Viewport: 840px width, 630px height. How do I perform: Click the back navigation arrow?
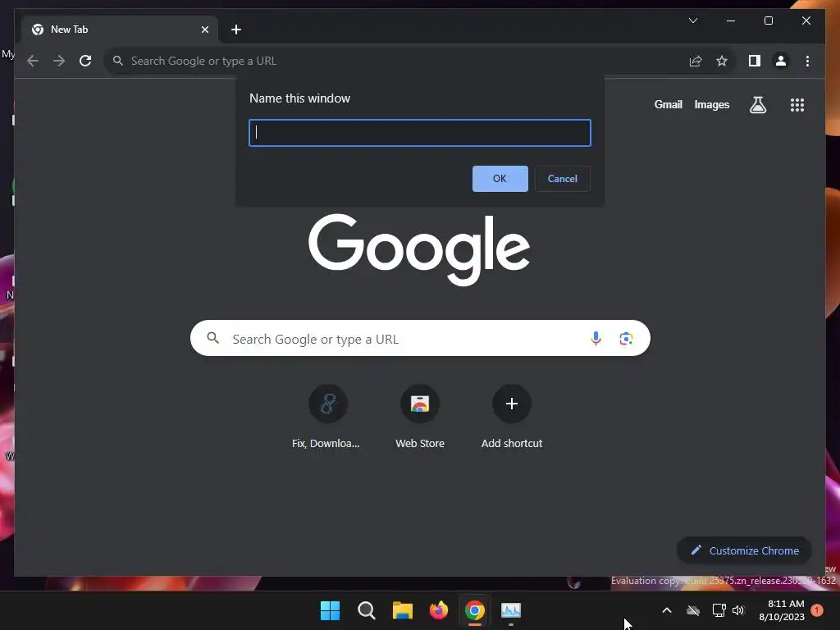[x=33, y=61]
